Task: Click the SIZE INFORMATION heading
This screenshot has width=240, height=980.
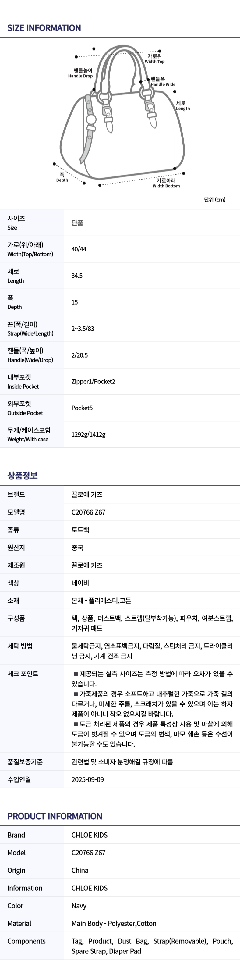Action: pyautogui.click(x=44, y=28)
